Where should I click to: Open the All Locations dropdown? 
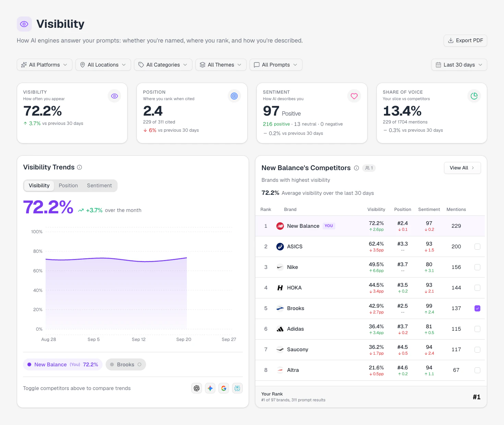[x=103, y=65]
